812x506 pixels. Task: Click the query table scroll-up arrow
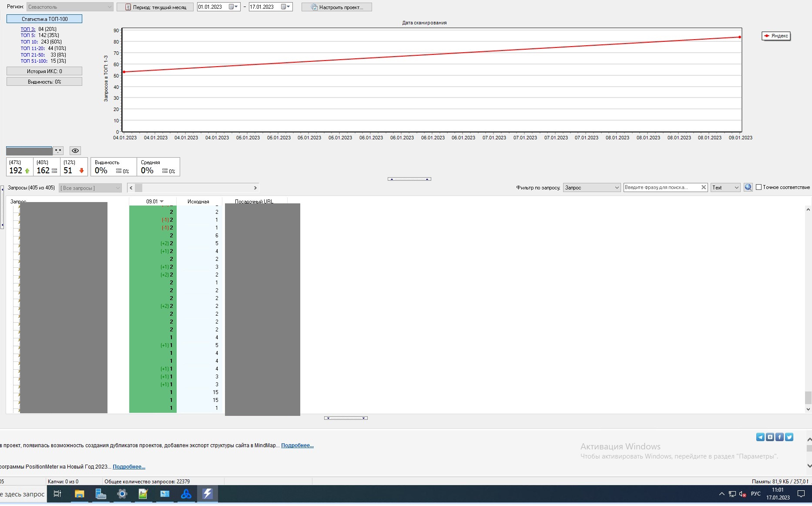(808, 209)
